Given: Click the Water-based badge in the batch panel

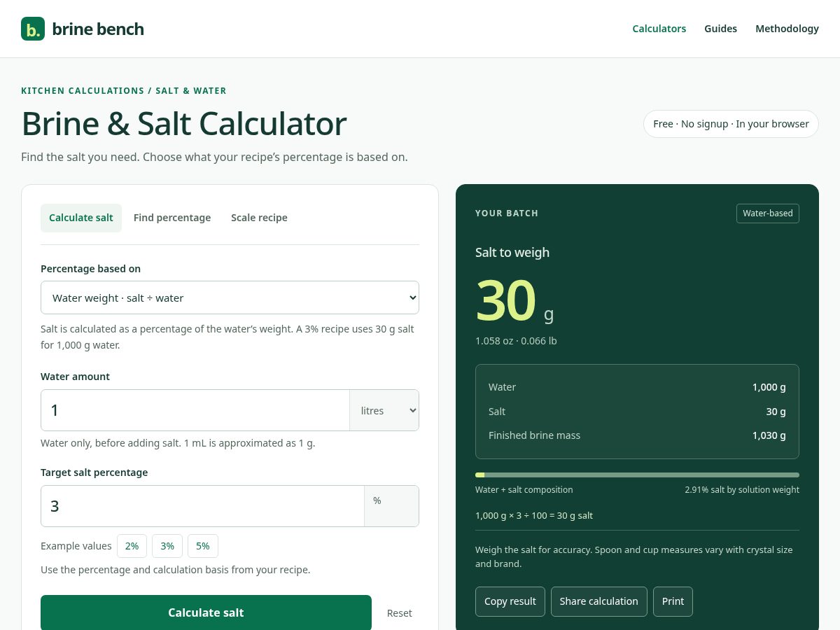Looking at the screenshot, I should 768,213.
